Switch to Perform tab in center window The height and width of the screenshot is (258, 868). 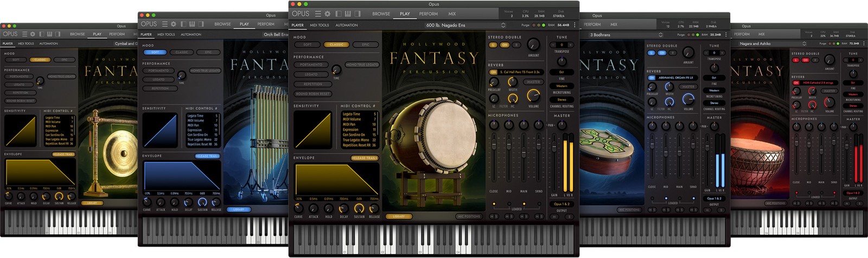coord(429,14)
